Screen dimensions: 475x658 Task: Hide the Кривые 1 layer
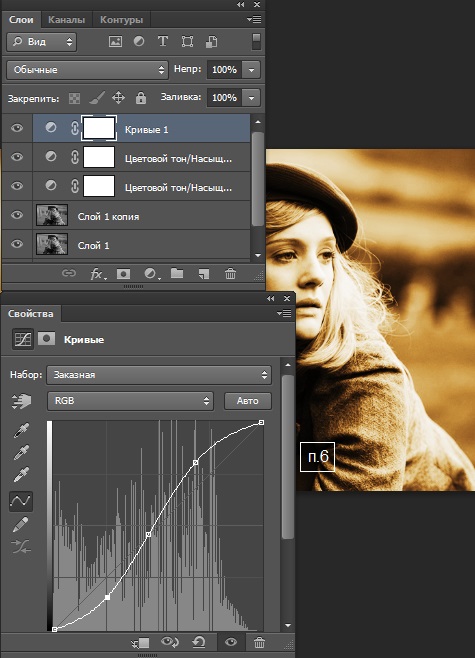pos(17,128)
